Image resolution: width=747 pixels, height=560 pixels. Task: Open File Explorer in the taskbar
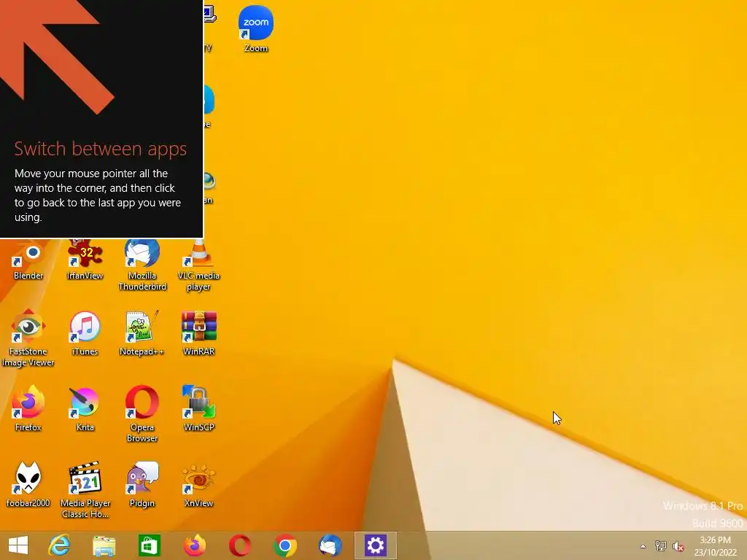(x=104, y=545)
